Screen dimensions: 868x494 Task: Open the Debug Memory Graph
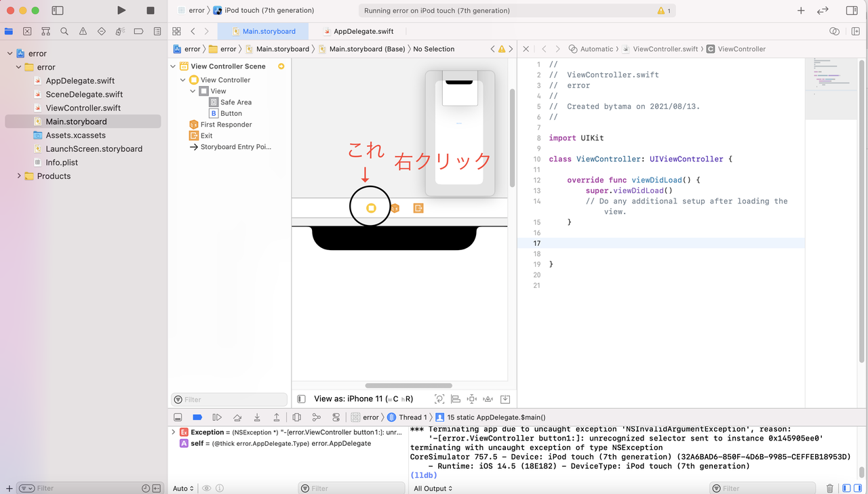coord(317,417)
